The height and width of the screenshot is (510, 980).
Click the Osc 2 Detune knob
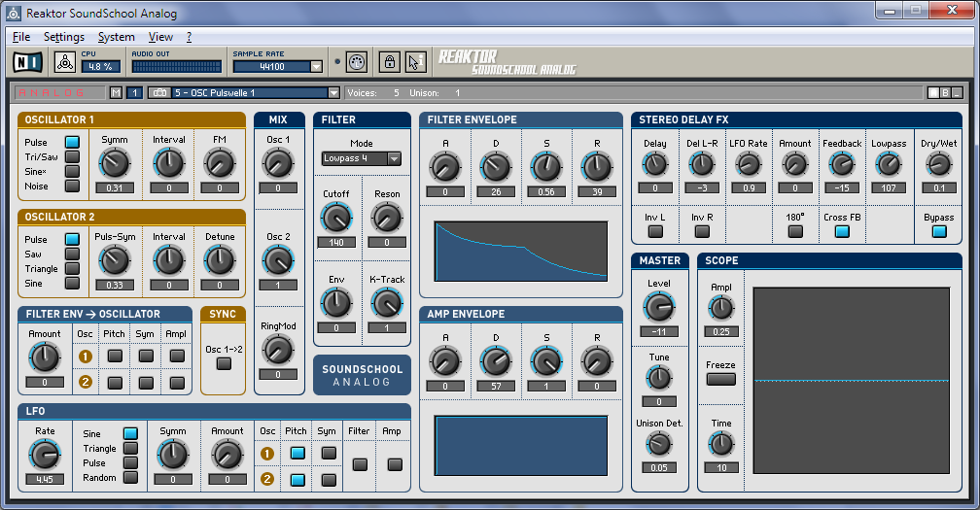pos(220,261)
